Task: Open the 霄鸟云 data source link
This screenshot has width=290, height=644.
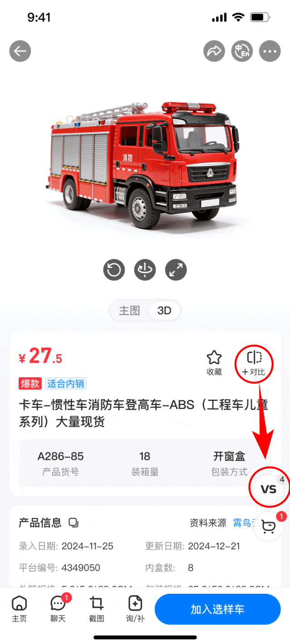Action: coord(245,523)
